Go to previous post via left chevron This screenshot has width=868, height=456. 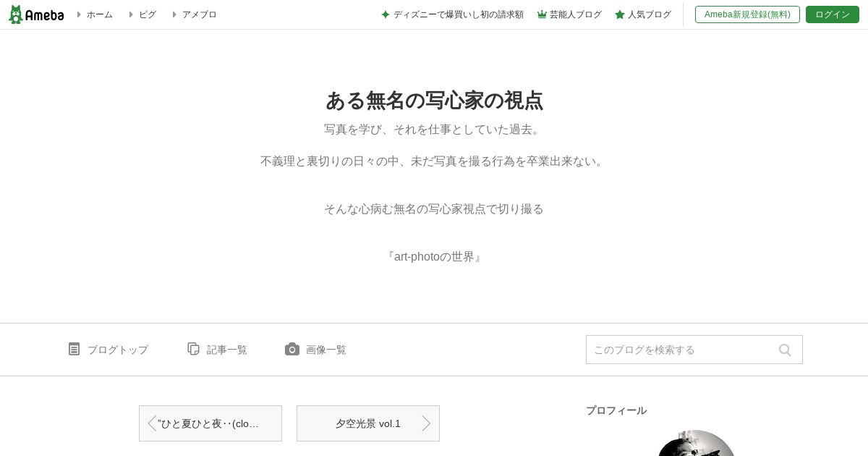151,423
